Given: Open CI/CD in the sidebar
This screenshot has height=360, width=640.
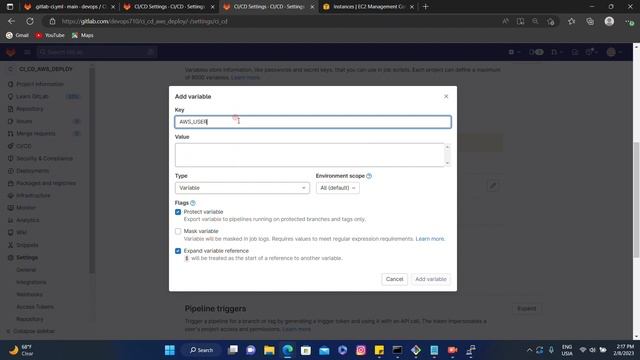Looking at the screenshot, I should 24,146.
